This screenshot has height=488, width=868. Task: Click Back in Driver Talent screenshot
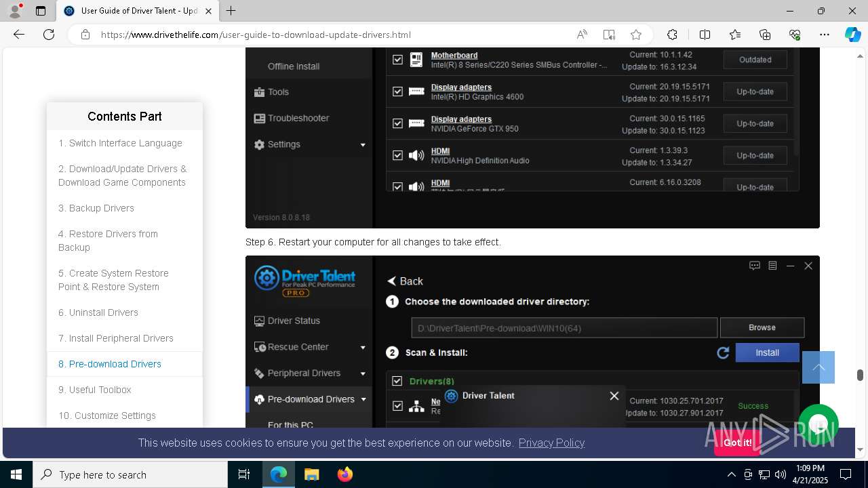pos(405,281)
